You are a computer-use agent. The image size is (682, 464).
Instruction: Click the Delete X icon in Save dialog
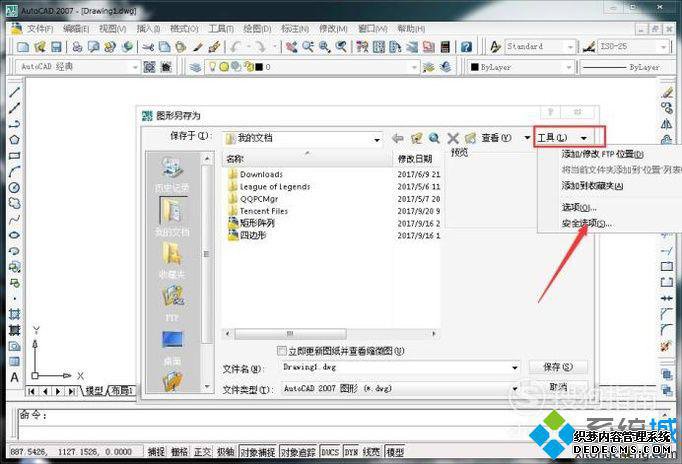click(453, 138)
